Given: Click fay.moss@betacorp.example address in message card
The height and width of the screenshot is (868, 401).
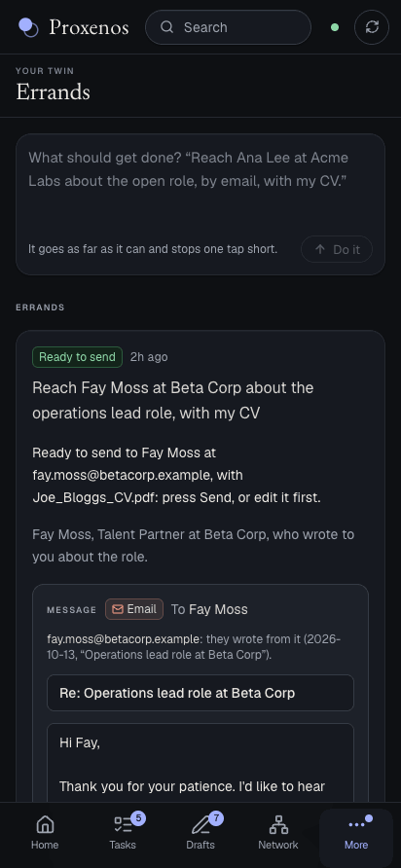Looking at the screenshot, I should click(123, 638).
